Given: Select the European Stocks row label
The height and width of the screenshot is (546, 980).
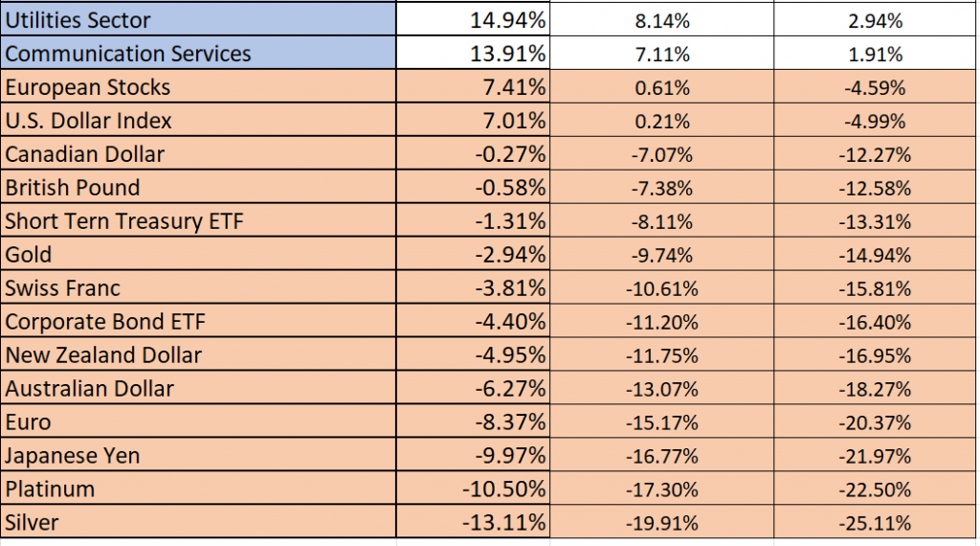Looking at the screenshot, I should point(197,87).
